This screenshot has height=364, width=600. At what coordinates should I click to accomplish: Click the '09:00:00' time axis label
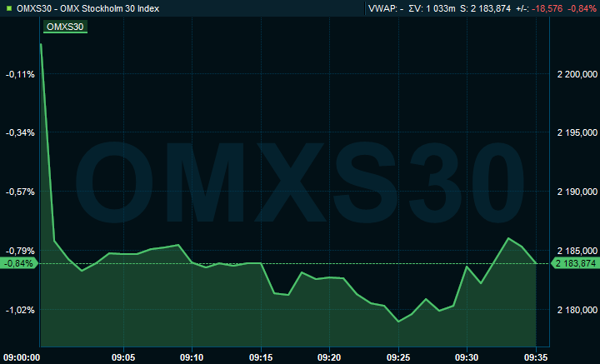22,357
